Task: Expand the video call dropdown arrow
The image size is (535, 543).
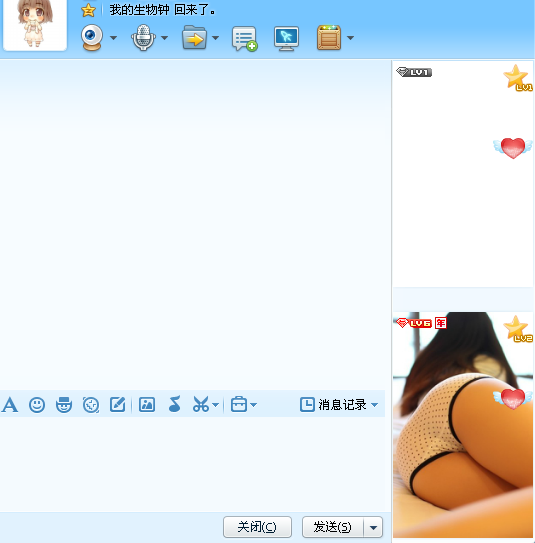Action: (113, 38)
